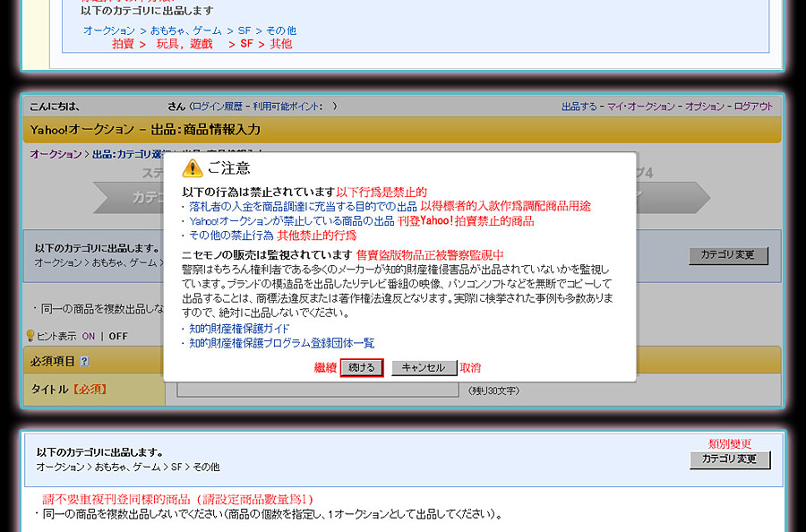This screenshot has height=532, width=806.
Task: Click ログイン履歴 link in header
Action: [217, 107]
